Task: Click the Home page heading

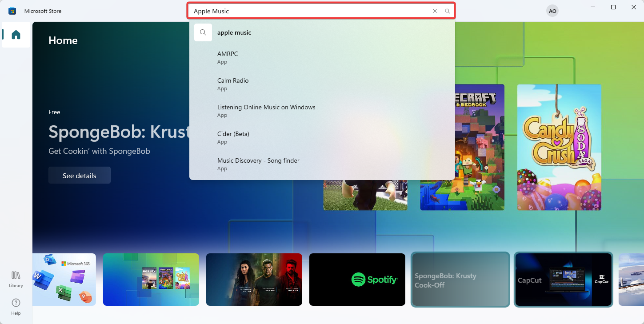Action: pyautogui.click(x=63, y=40)
